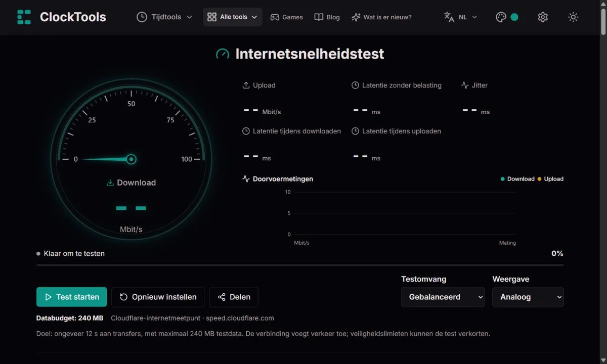Screen dimensions: 607x364
Task: Click the speed.cloudflare.com text
Action: coord(240,318)
